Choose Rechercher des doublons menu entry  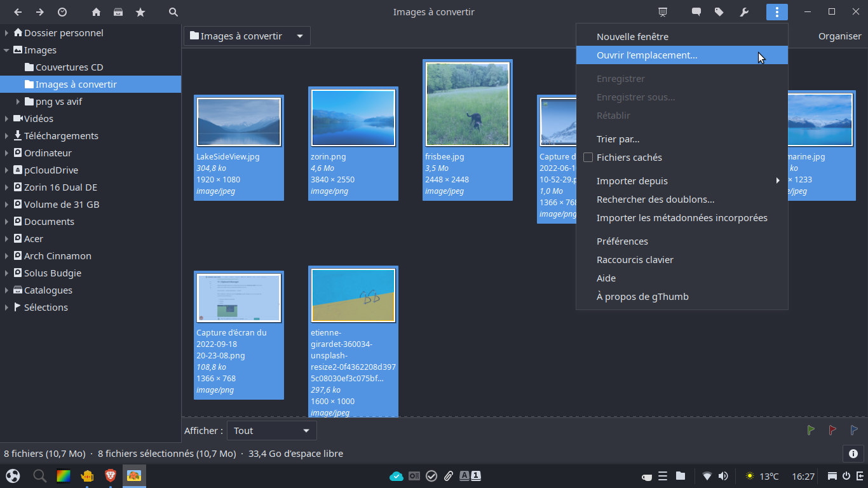(x=655, y=200)
